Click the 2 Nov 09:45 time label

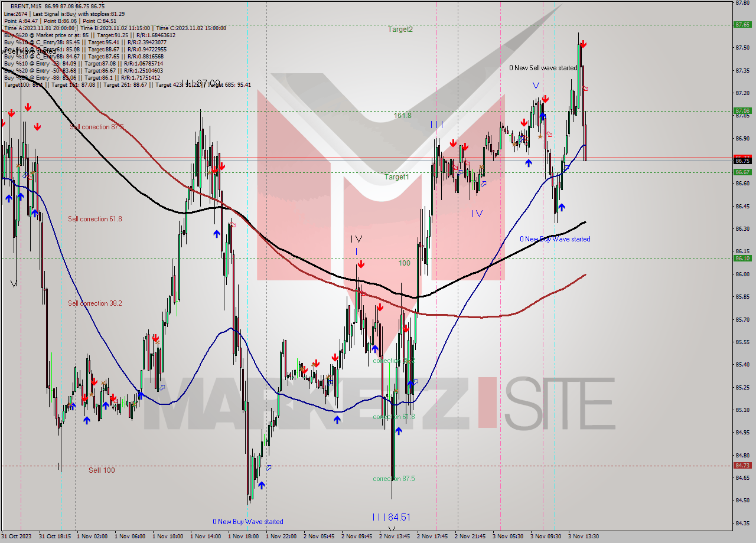tap(357, 537)
